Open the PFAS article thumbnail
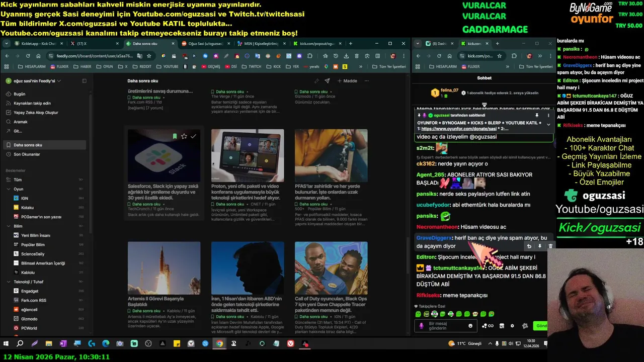This screenshot has height=362, width=644. click(x=331, y=155)
